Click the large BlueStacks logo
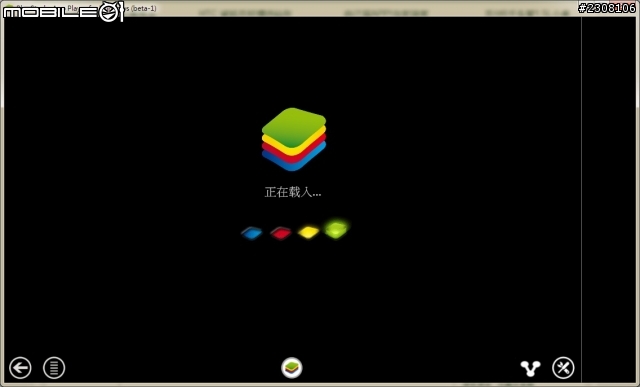The height and width of the screenshot is (387, 640). point(294,139)
